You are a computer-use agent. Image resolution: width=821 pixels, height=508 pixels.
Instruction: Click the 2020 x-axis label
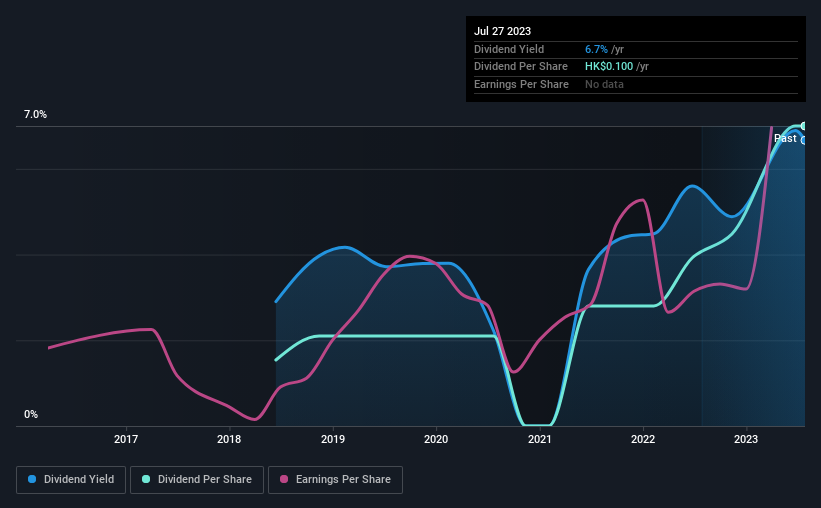click(x=436, y=439)
